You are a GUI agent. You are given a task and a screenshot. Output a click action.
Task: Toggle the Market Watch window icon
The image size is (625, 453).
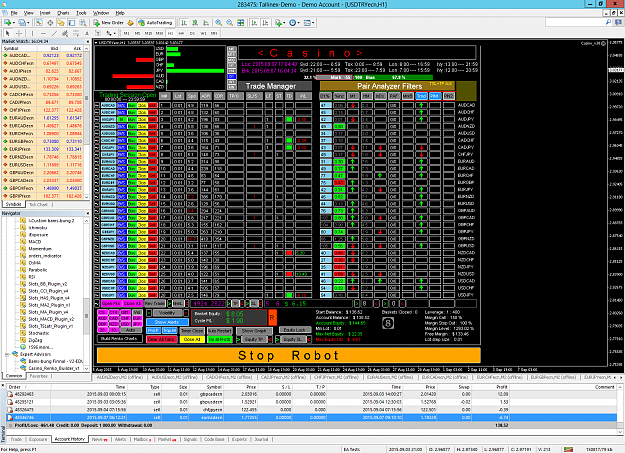[39, 23]
